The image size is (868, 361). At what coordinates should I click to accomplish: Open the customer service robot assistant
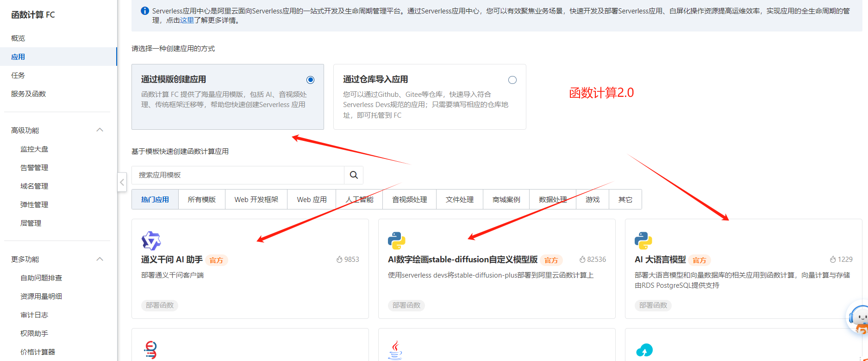point(859,318)
